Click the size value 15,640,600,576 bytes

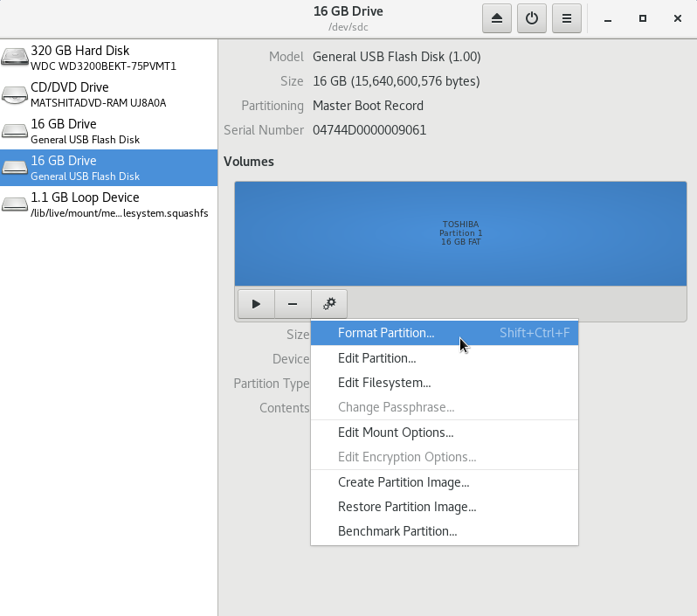pyautogui.click(x=397, y=81)
